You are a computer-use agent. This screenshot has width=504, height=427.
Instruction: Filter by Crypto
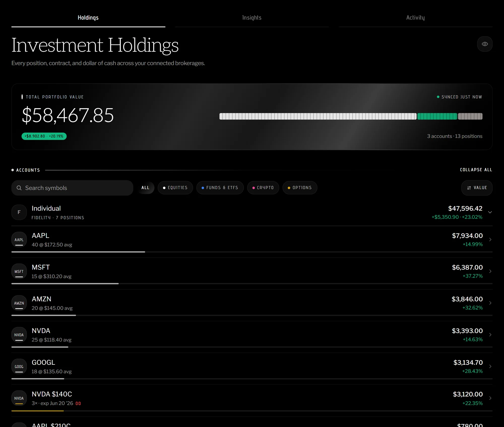tap(263, 188)
